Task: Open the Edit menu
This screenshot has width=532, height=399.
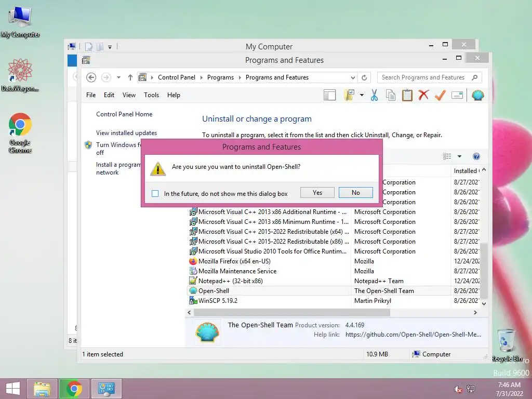Action: pos(109,95)
